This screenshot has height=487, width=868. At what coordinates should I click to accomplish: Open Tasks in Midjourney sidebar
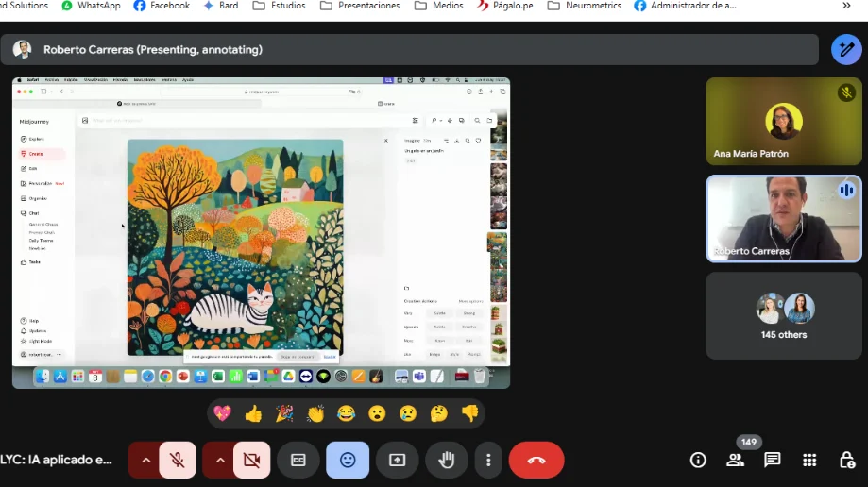tap(30, 261)
